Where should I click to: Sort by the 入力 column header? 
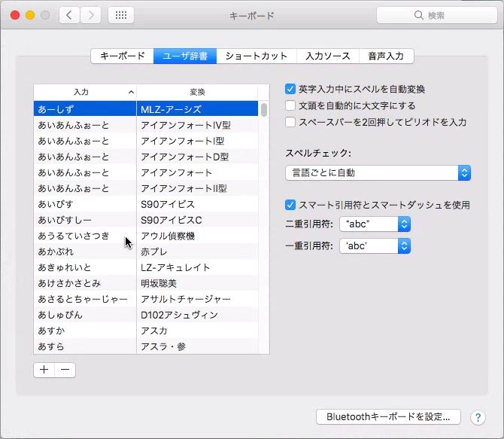point(85,93)
